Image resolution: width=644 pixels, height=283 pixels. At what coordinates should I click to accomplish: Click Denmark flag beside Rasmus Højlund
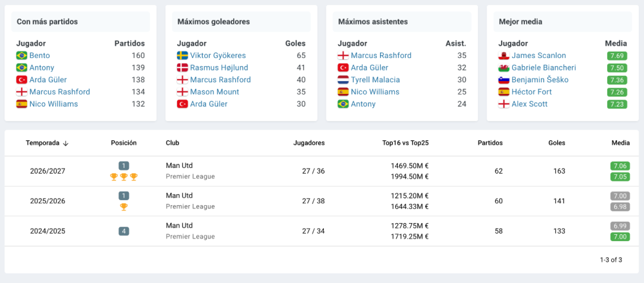tap(182, 68)
